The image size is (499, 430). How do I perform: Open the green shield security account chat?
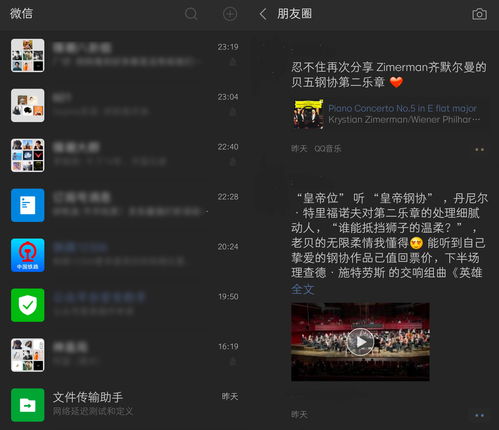(x=125, y=305)
